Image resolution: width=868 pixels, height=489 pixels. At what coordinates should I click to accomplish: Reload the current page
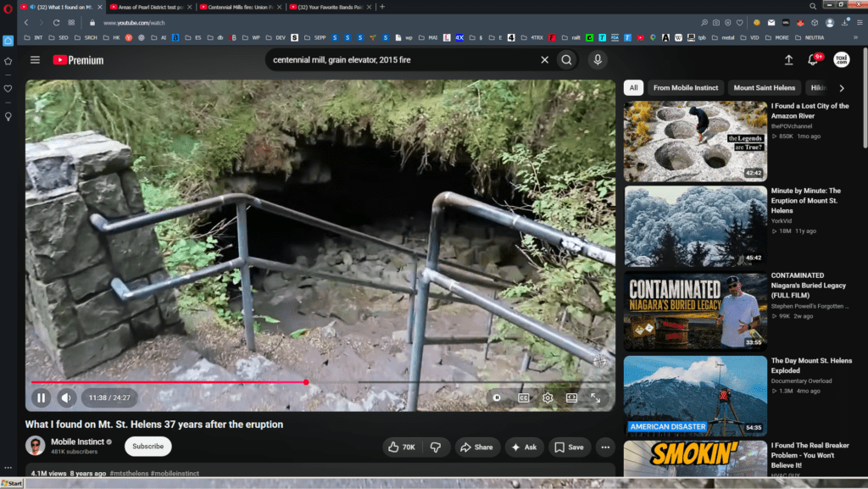point(56,23)
